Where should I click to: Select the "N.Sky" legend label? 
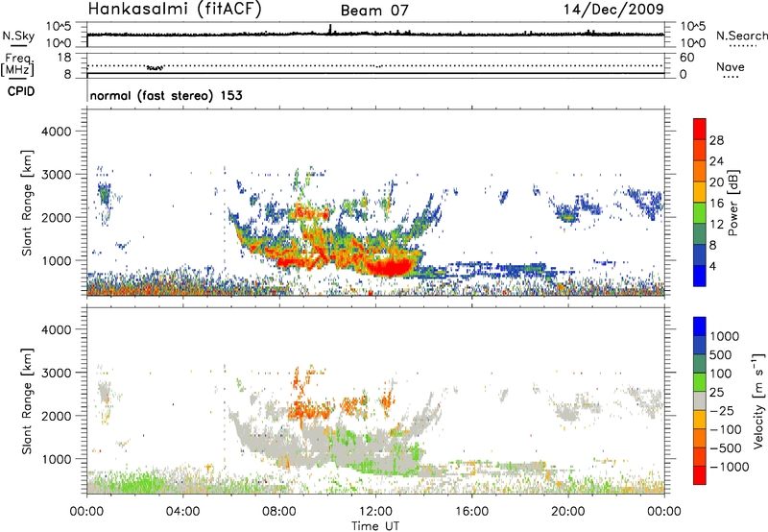tap(18, 36)
